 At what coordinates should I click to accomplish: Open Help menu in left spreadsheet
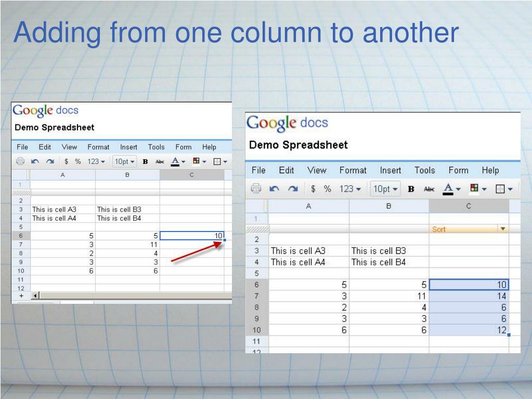coord(209,147)
